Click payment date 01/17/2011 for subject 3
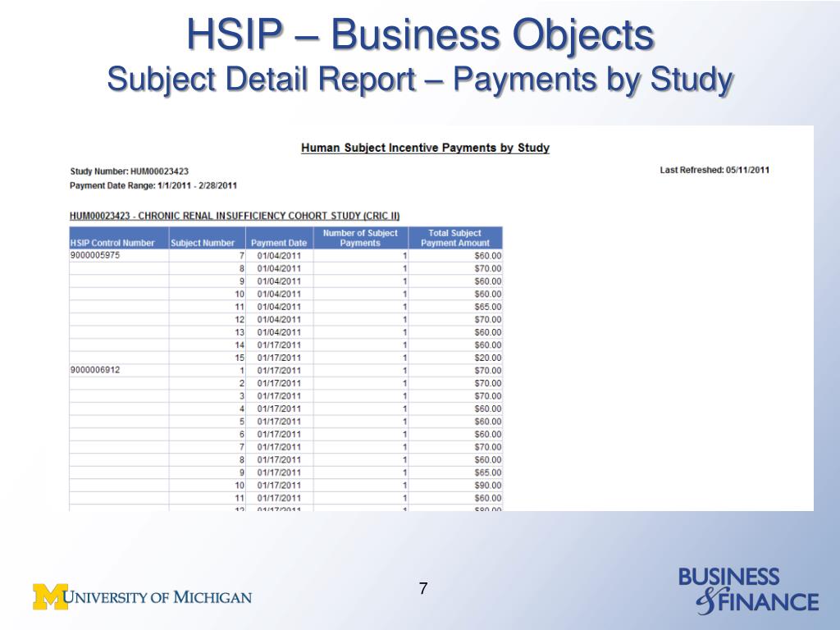Screen dimensions: 840x630 coord(279,396)
